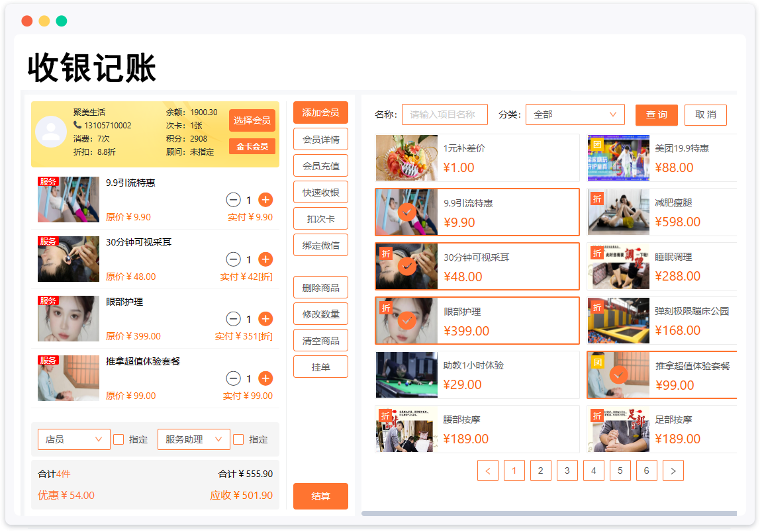This screenshot has width=760, height=532.
Task: Click the member avatar icon
Action: pyautogui.click(x=51, y=131)
